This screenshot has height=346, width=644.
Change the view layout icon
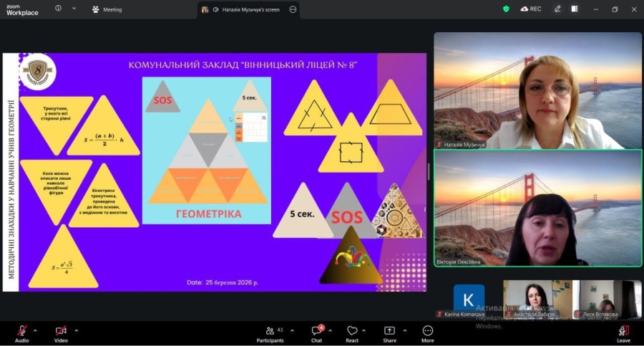click(575, 9)
